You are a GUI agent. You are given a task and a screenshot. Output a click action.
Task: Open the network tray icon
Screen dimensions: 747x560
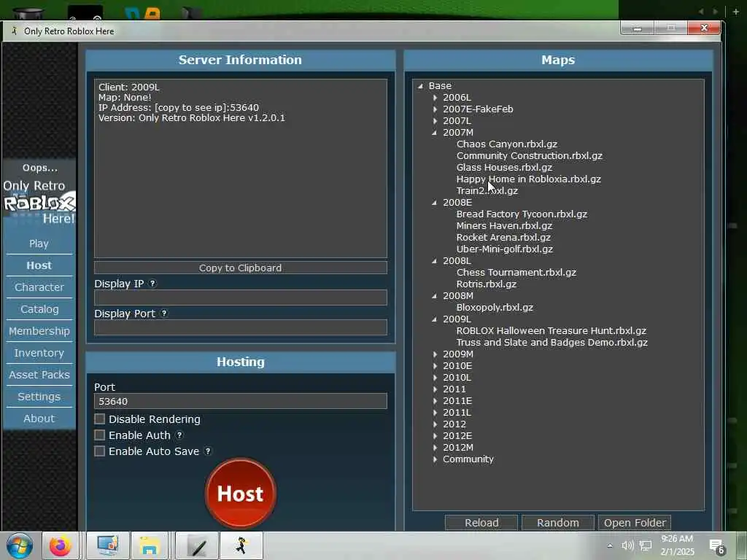point(646,545)
